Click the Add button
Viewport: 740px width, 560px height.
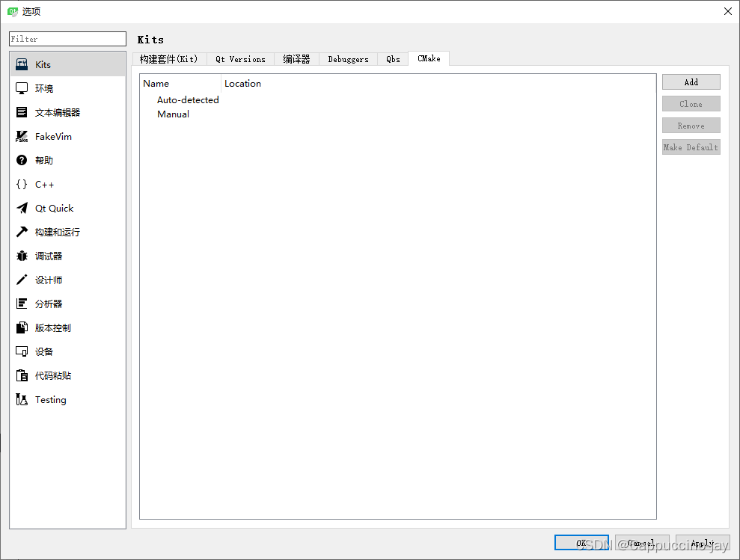(691, 81)
